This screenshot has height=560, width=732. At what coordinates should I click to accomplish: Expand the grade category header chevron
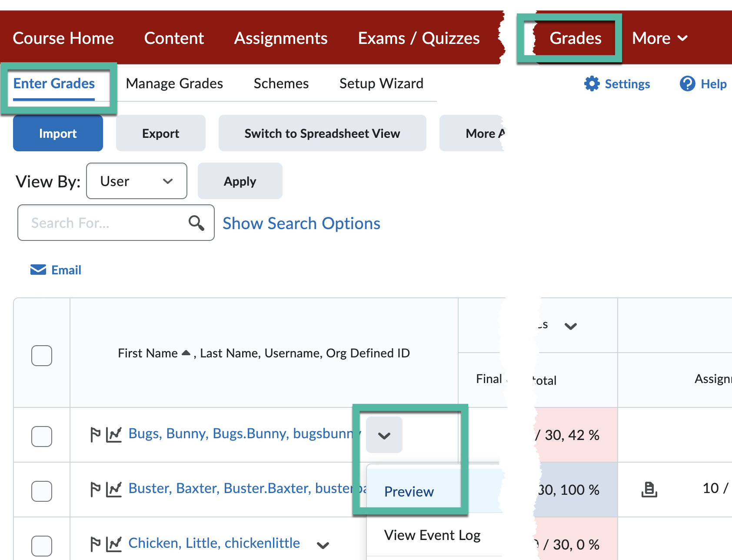tap(570, 326)
